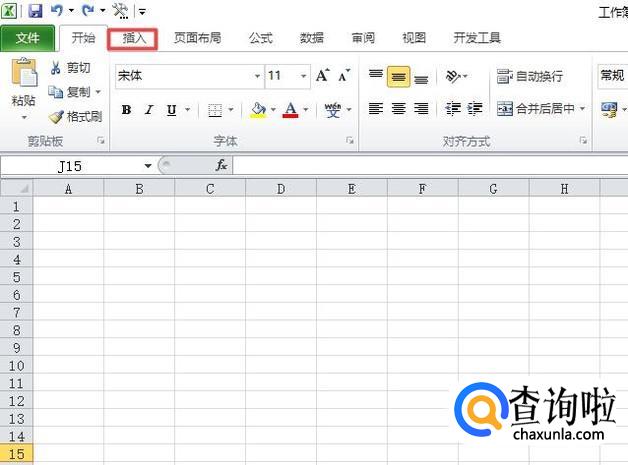Click the Excel application icon
This screenshot has height=465, width=628.
pyautogui.click(x=9, y=10)
